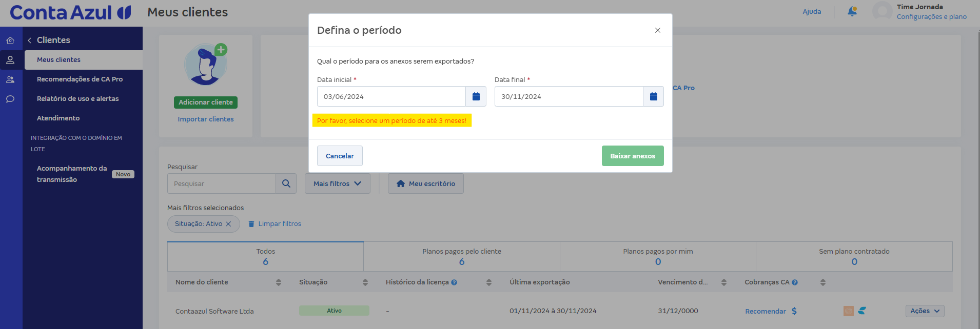Click the Pesquisar search field
Viewport: 980px width, 329px height.
(x=222, y=183)
